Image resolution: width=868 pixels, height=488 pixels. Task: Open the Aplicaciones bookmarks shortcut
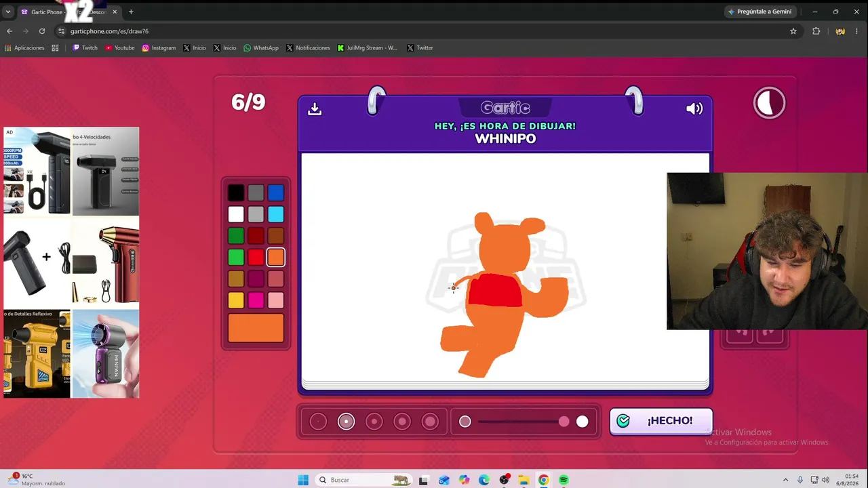coord(24,48)
